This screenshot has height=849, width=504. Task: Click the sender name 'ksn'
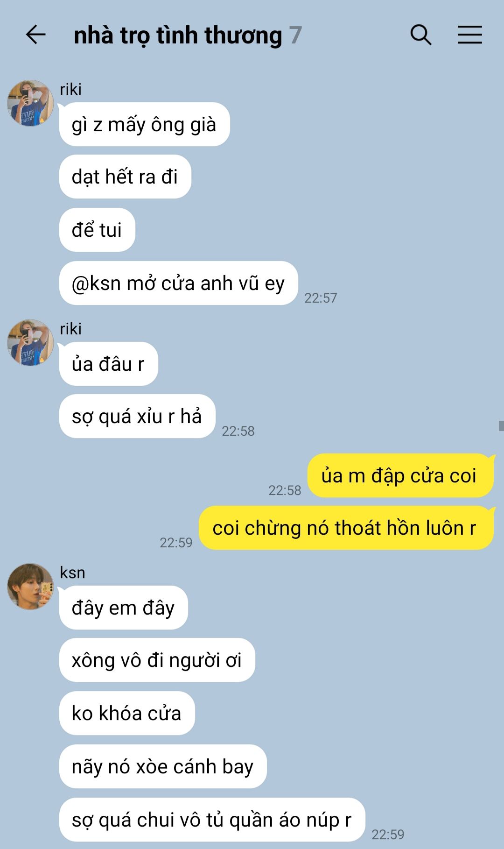pos(72,573)
